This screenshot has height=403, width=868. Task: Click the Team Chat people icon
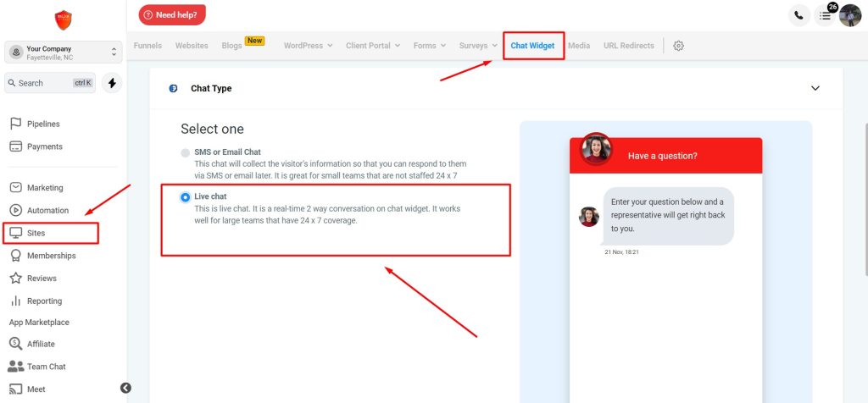[15, 367]
